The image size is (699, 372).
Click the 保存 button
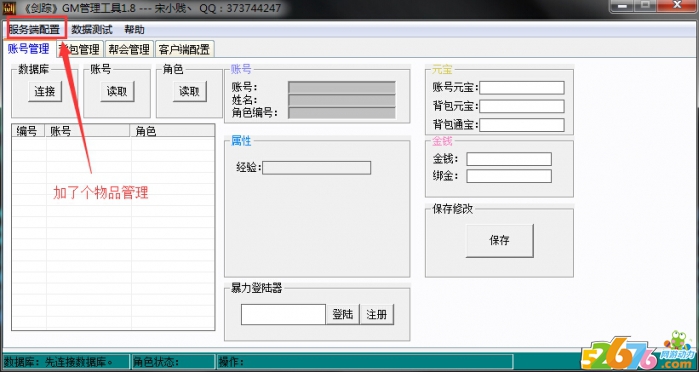pos(499,240)
